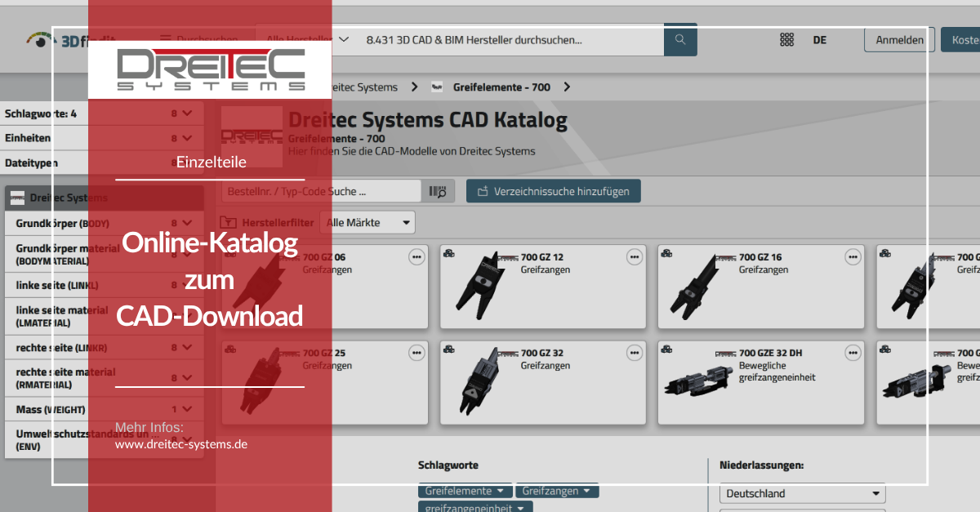Click the 3Dfindit logo in the header
The width and height of the screenshot is (980, 512).
pyautogui.click(x=73, y=39)
